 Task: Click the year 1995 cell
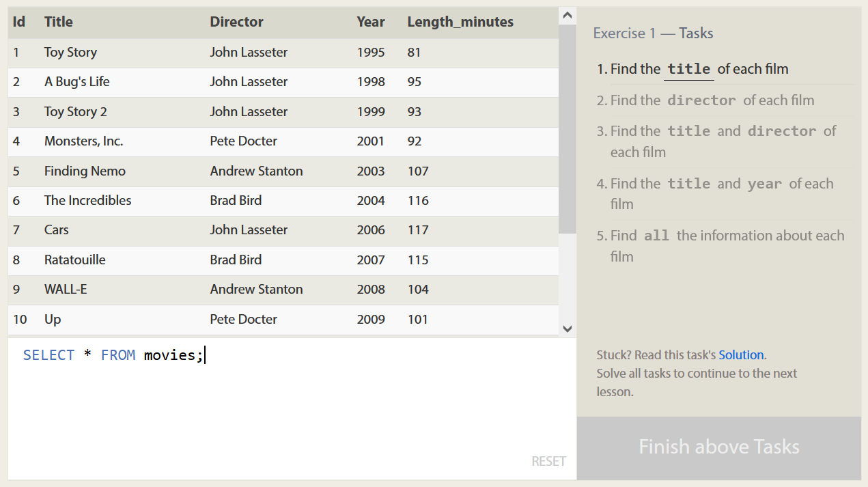click(371, 52)
